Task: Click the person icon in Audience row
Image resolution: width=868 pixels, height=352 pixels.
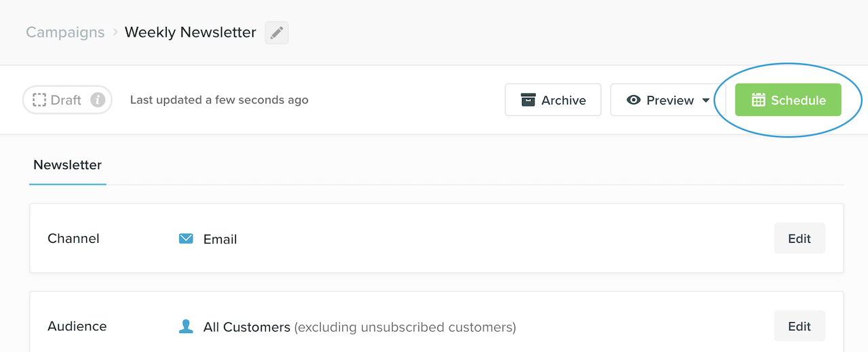Action: [x=186, y=327]
